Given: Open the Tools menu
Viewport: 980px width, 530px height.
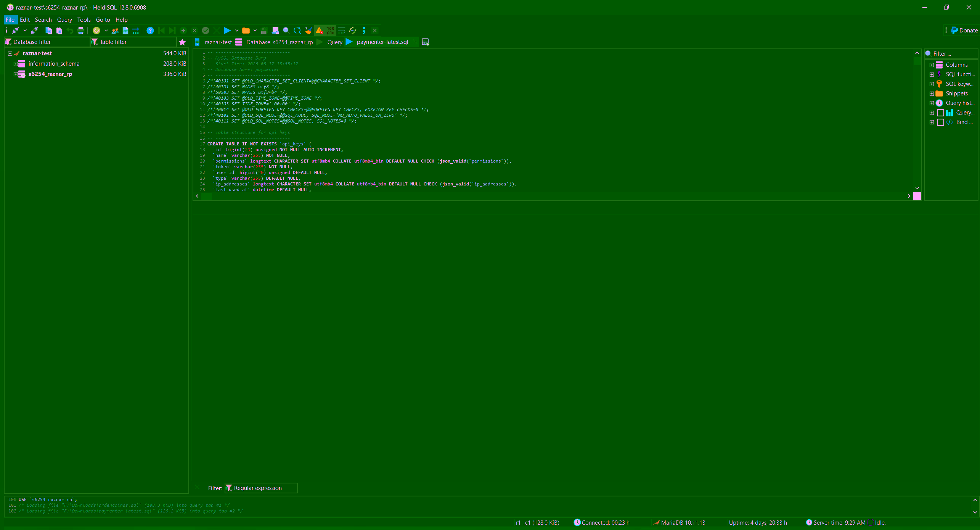Looking at the screenshot, I should 84,20.
